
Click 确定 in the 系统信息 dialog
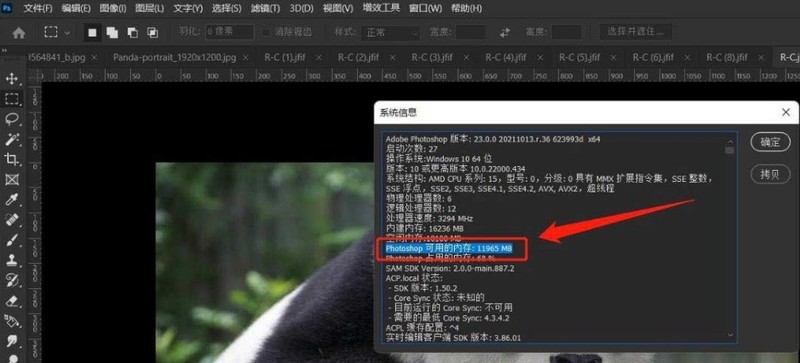tap(769, 142)
